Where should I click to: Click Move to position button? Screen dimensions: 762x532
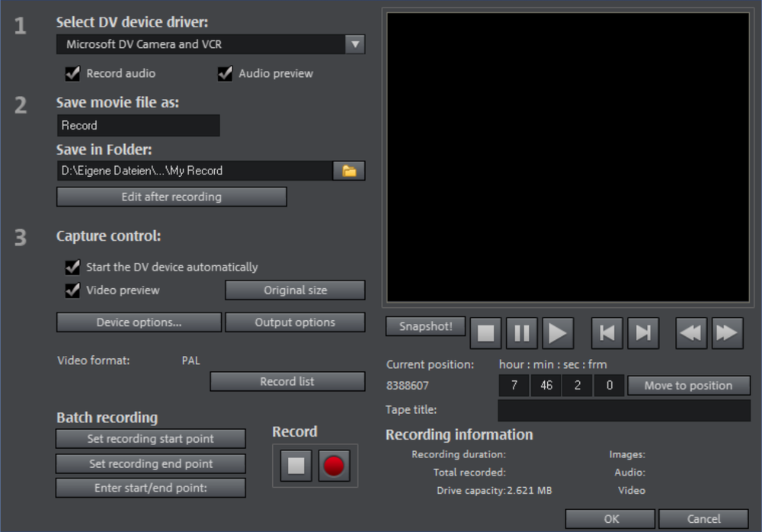(x=688, y=386)
